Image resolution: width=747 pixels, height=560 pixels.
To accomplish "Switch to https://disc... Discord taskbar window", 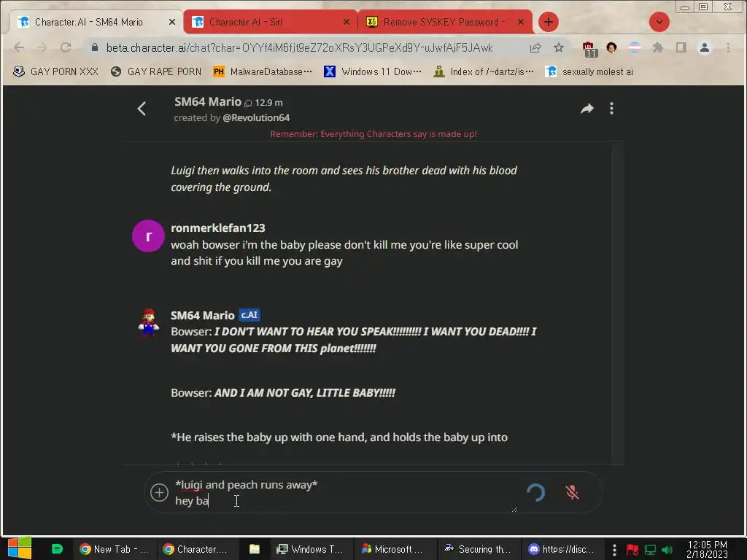I will tap(561, 549).
